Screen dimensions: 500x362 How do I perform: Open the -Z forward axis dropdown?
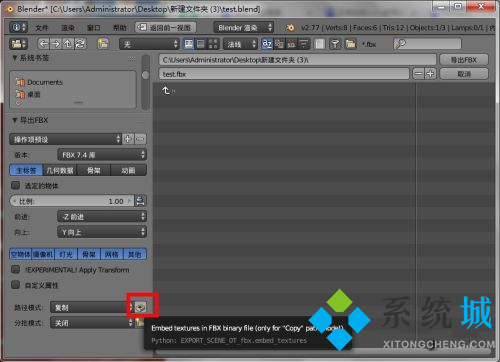click(102, 217)
